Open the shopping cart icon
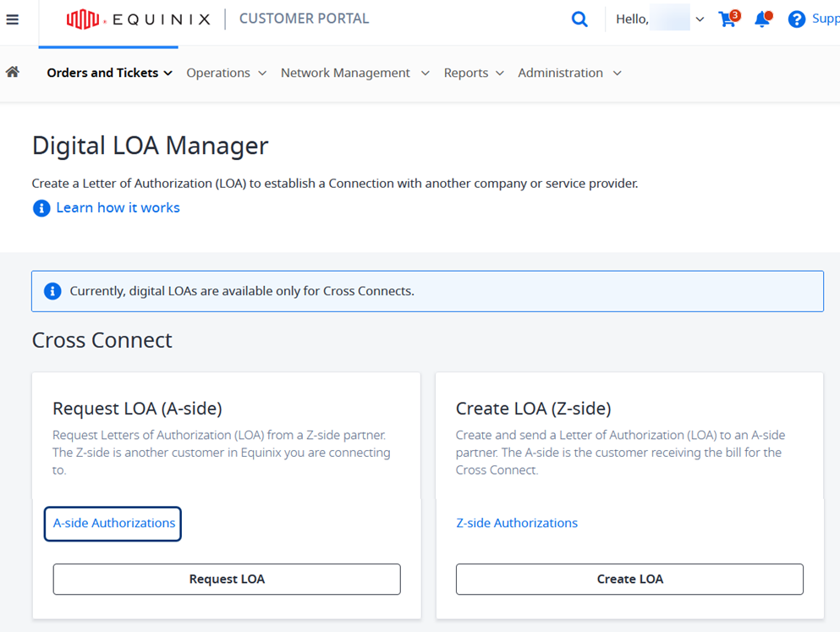 tap(727, 19)
